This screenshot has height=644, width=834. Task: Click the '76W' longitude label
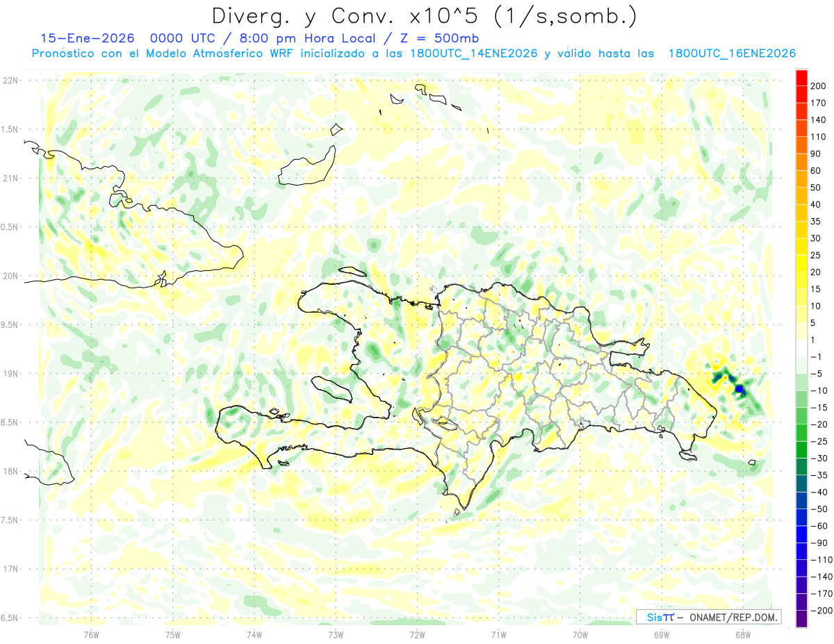click(92, 635)
